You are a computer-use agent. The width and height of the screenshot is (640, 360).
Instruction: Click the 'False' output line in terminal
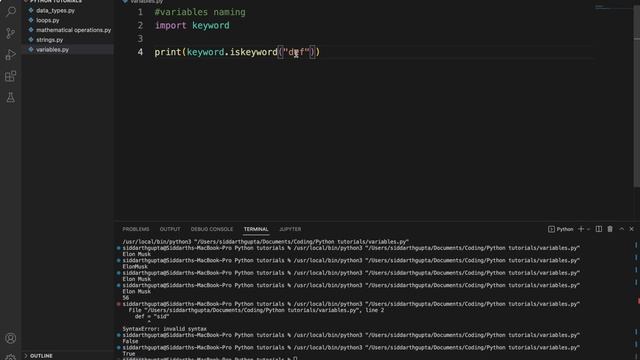[x=130, y=341]
